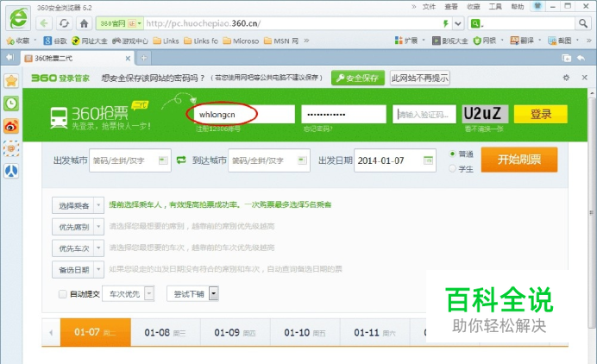The height and width of the screenshot is (364, 597).
Task: Open the 网银 toolbar dropdown
Action: [x=488, y=41]
